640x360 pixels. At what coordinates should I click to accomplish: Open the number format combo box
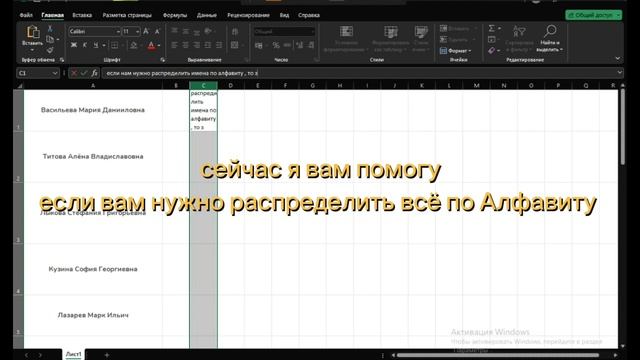click(x=284, y=31)
